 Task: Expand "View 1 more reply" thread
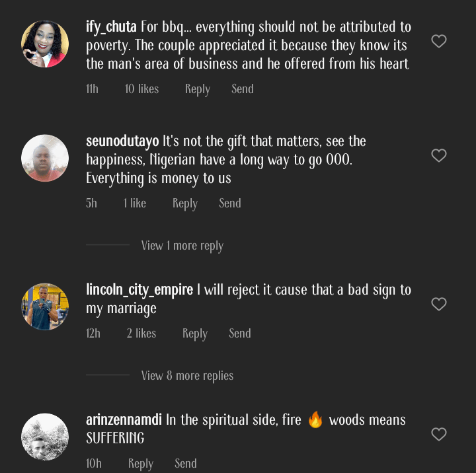coord(182,246)
